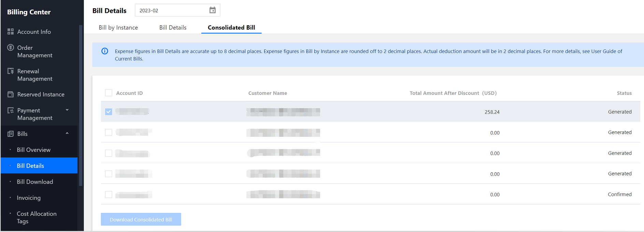Click the blue info icon in notice
644x232 pixels.
[105, 51]
